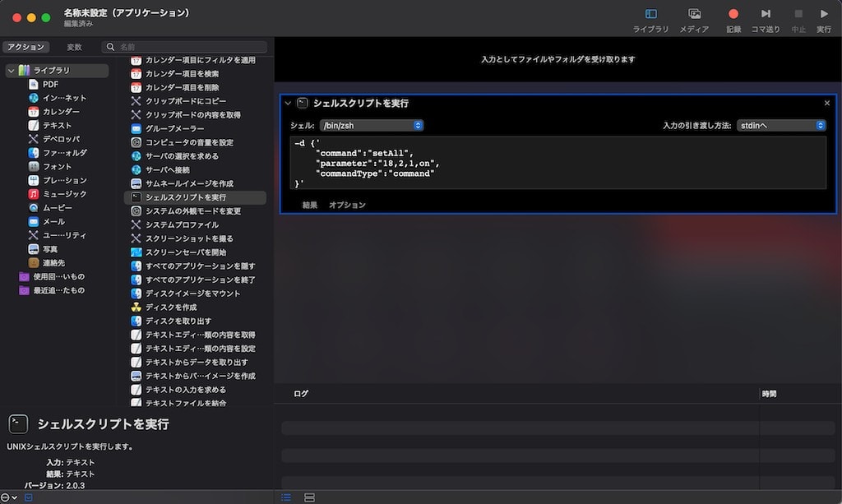Select the ミュージック category icon
842x504 pixels.
pyautogui.click(x=34, y=194)
